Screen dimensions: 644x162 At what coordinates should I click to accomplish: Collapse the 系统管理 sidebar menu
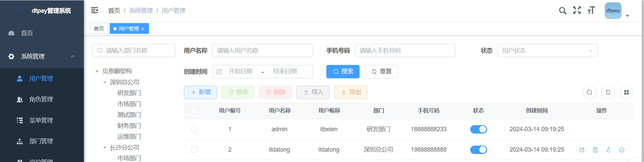click(x=42, y=56)
